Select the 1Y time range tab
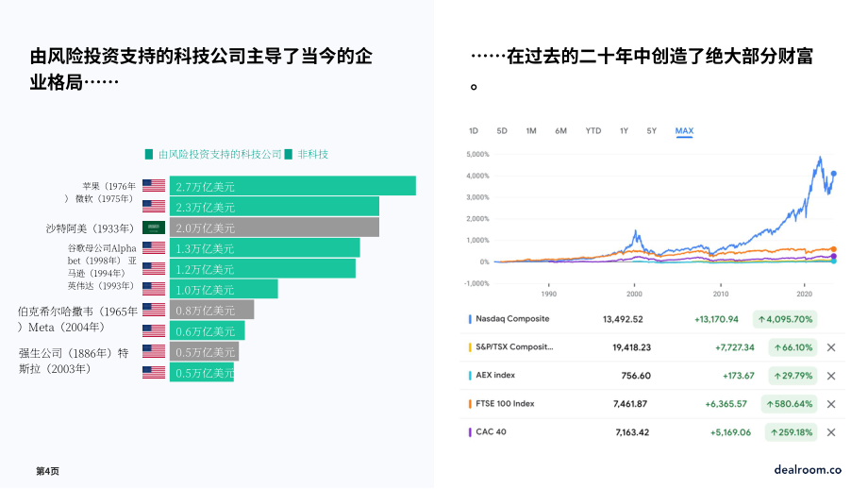 pyautogui.click(x=624, y=130)
